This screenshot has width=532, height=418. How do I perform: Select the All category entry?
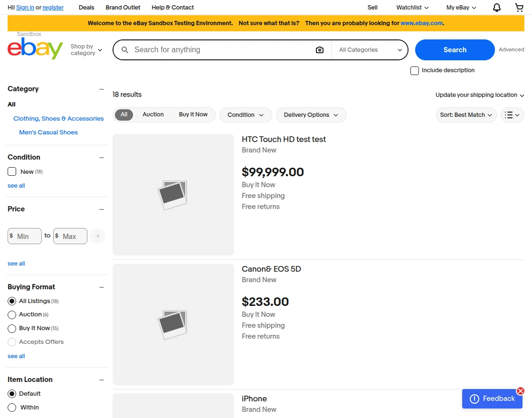coord(11,104)
